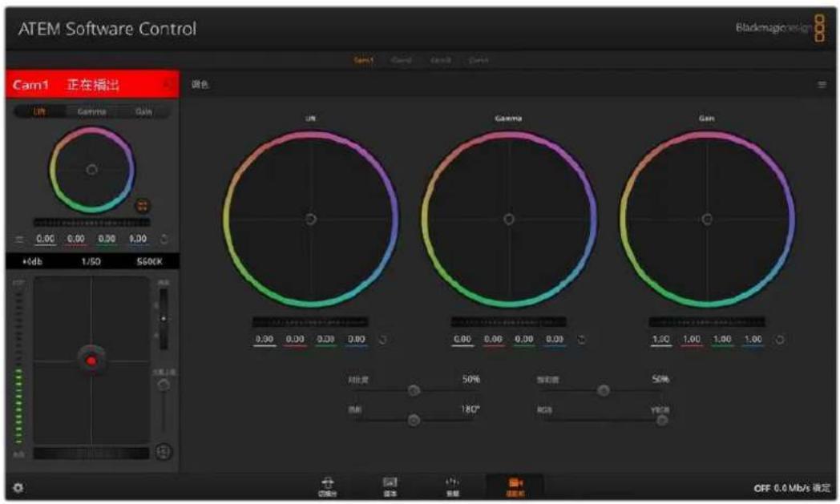
Task: Click the contrast slider handle
Action: pos(414,390)
